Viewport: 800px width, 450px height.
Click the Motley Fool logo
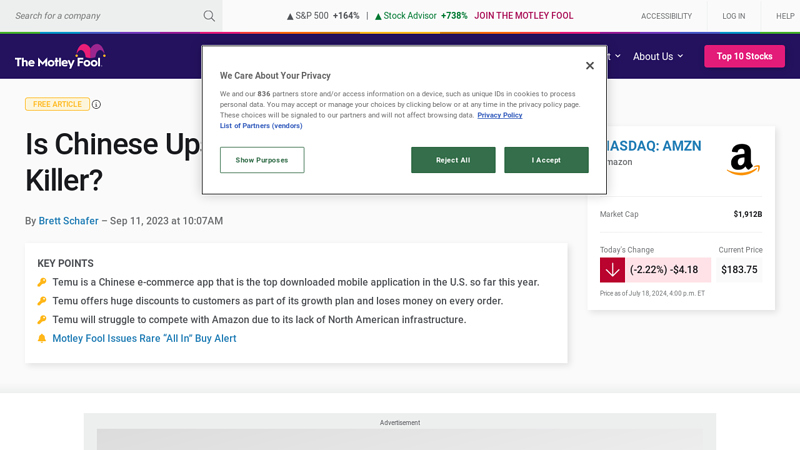60,56
